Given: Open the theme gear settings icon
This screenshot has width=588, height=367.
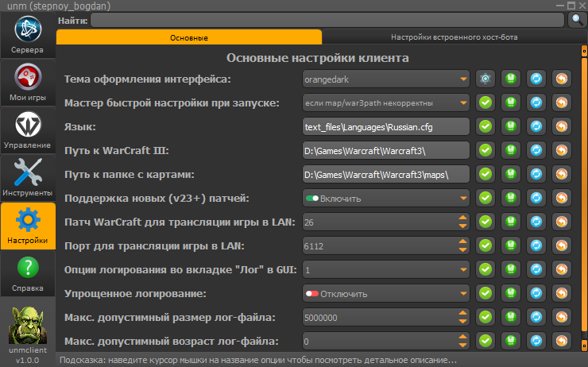Looking at the screenshot, I should point(485,79).
